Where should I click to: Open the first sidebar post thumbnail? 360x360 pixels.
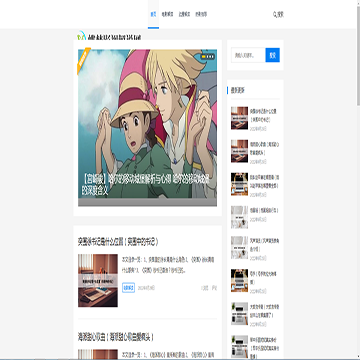pos(239,118)
